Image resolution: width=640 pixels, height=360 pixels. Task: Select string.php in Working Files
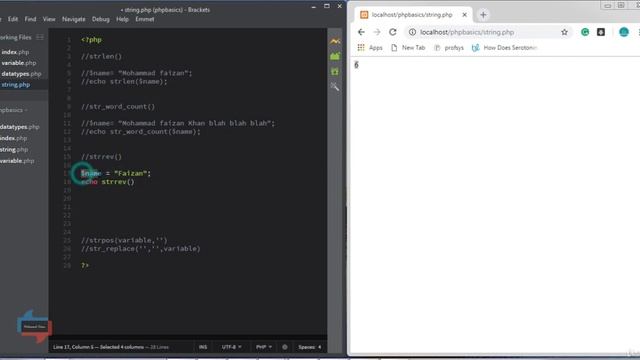(x=16, y=85)
